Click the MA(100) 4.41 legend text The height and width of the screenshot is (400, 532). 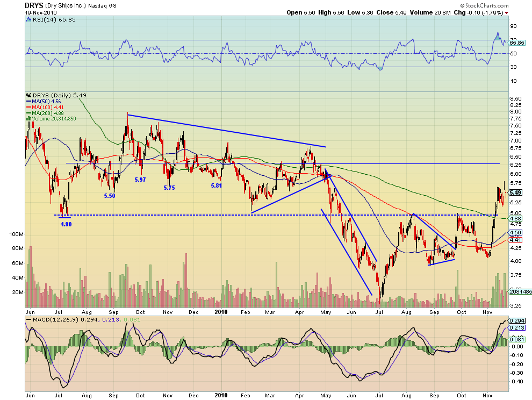pos(48,108)
